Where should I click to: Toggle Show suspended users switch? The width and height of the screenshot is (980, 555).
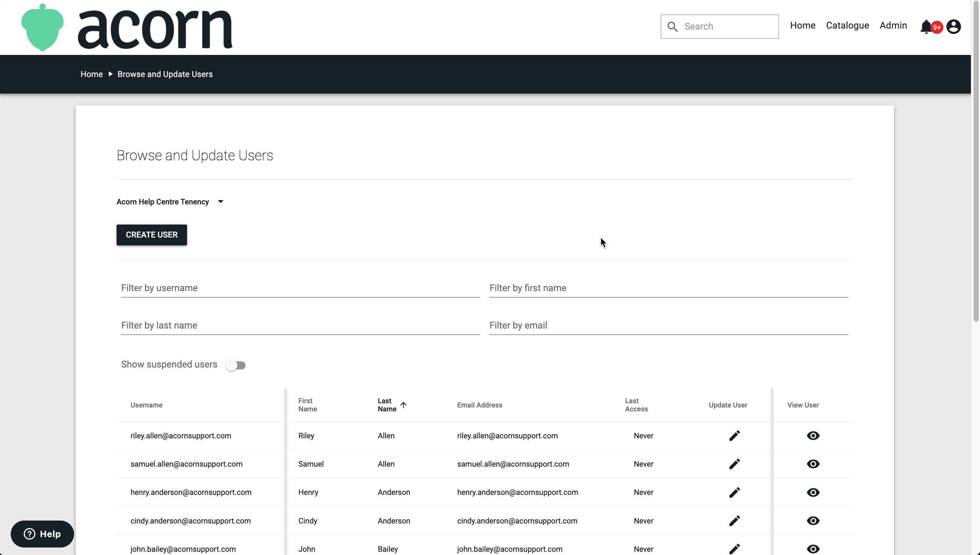coord(235,365)
